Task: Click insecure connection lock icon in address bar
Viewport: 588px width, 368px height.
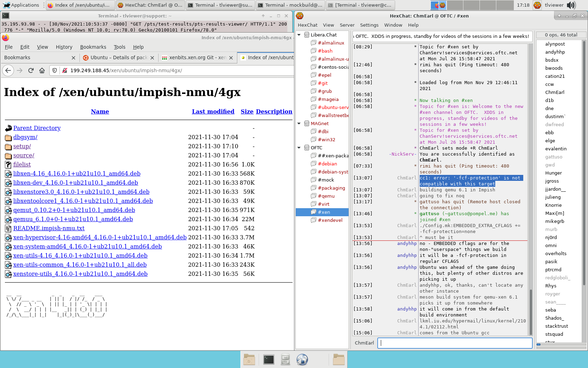Action: coord(64,70)
